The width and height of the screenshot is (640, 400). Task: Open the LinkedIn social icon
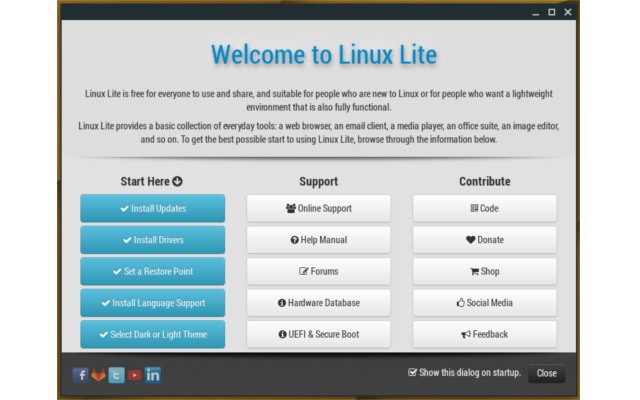(x=153, y=375)
